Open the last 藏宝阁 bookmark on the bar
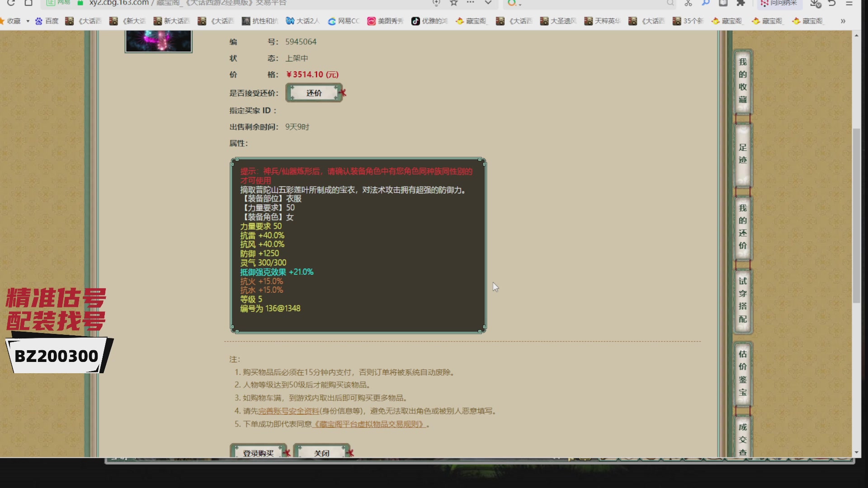 pos(808,21)
